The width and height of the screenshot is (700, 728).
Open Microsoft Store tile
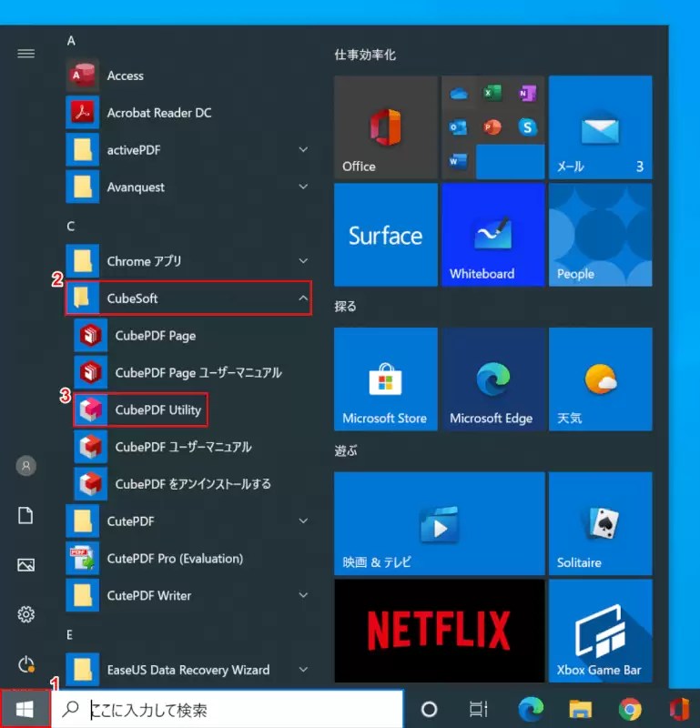pos(386,379)
